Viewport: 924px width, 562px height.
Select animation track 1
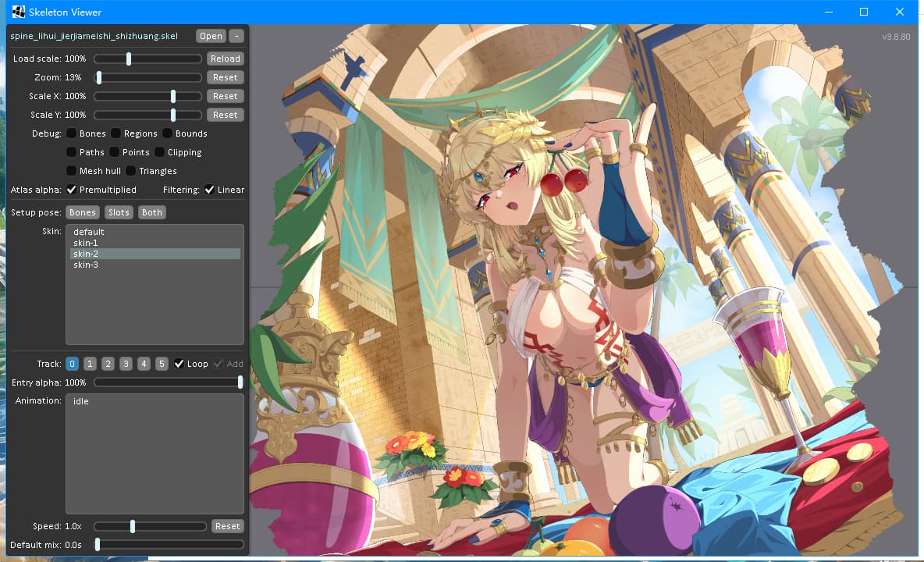[x=90, y=364]
